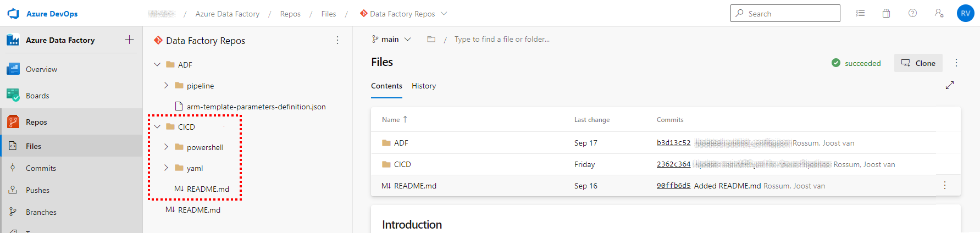This screenshot has width=980, height=233.
Task: Expand the powershell folder
Action: [x=166, y=147]
